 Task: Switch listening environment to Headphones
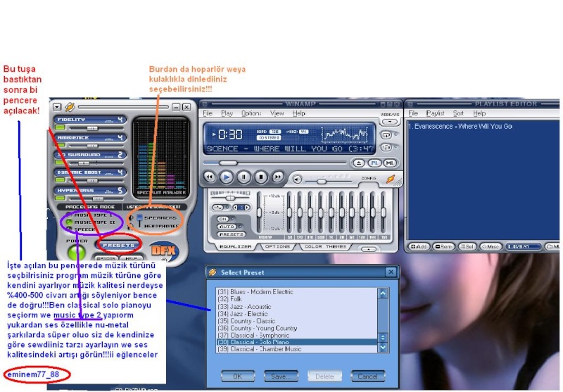click(161, 226)
